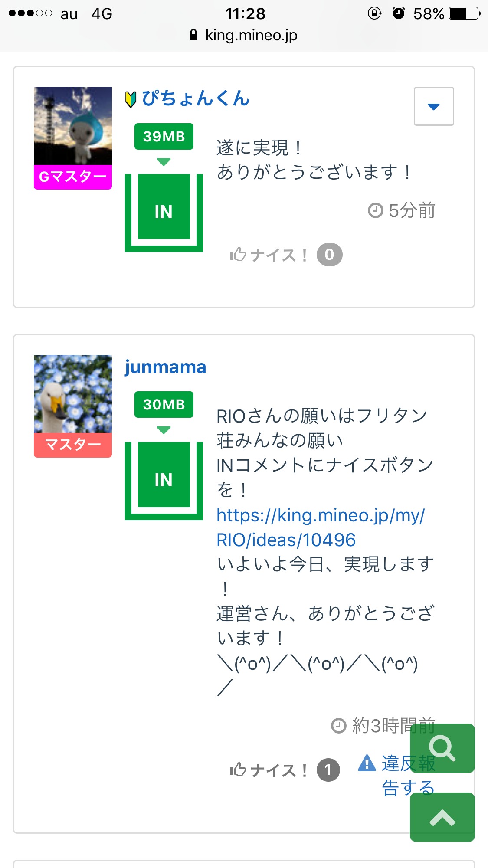The image size is (488, 868).
Task: Open junmama's profile name link
Action: click(x=165, y=367)
